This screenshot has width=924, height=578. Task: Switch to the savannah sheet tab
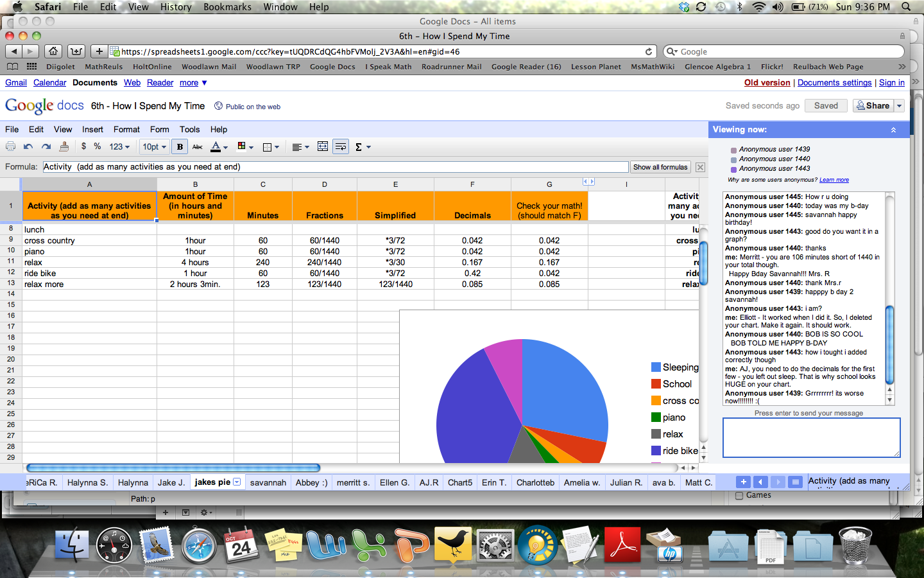(x=268, y=482)
